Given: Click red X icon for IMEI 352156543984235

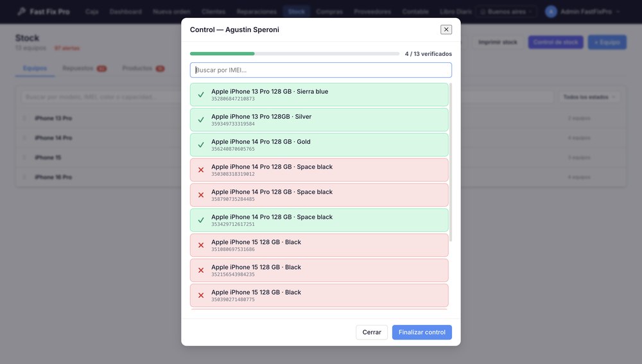Looking at the screenshot, I should [x=200, y=270].
